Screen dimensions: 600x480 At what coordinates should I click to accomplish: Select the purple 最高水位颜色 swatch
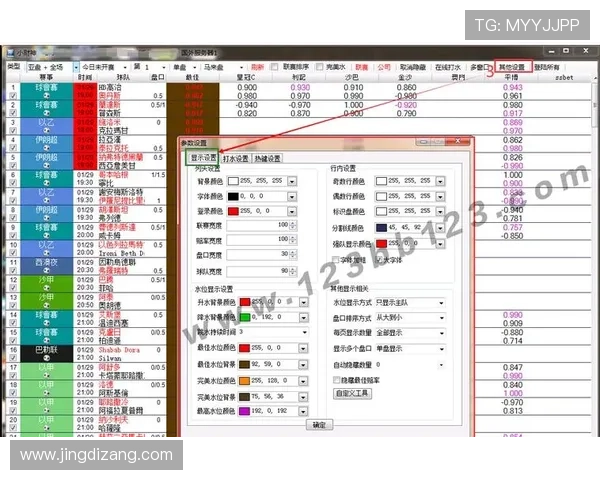click(x=246, y=410)
